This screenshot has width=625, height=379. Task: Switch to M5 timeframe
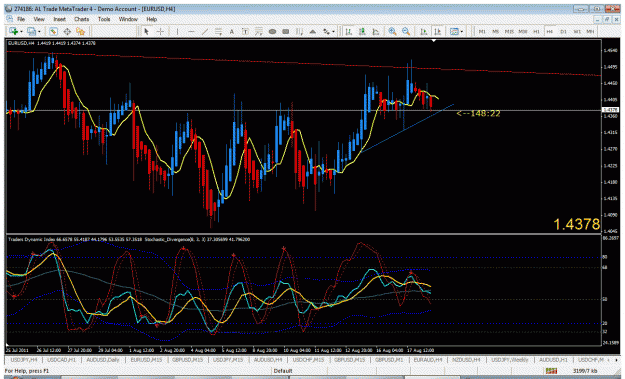tap(495, 31)
